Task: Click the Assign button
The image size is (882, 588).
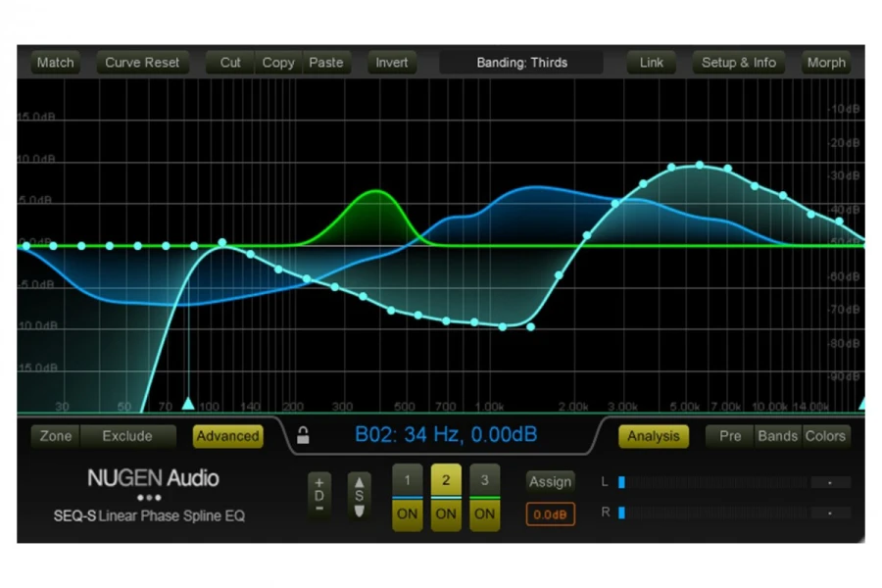Action: click(550, 481)
